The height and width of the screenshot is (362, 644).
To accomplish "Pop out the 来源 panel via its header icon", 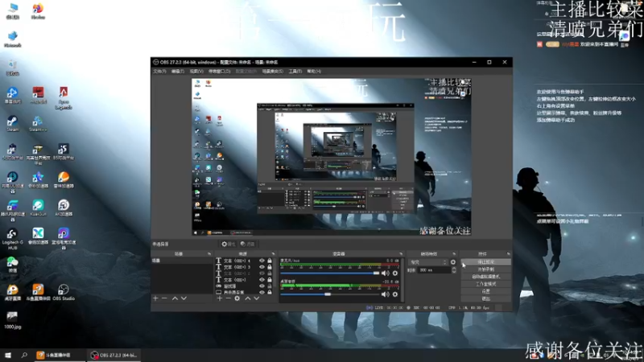I will (x=273, y=254).
